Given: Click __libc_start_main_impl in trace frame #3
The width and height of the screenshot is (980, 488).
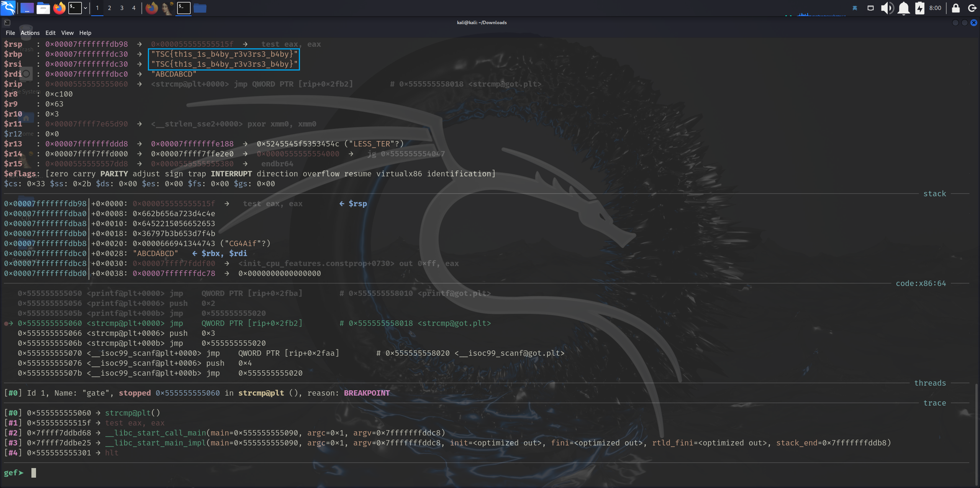Looking at the screenshot, I should click(156, 443).
